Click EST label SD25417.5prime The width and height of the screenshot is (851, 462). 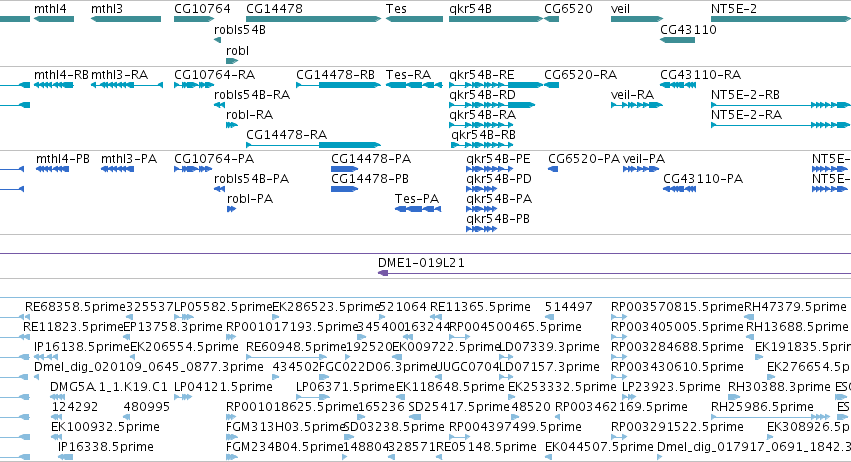click(x=459, y=407)
